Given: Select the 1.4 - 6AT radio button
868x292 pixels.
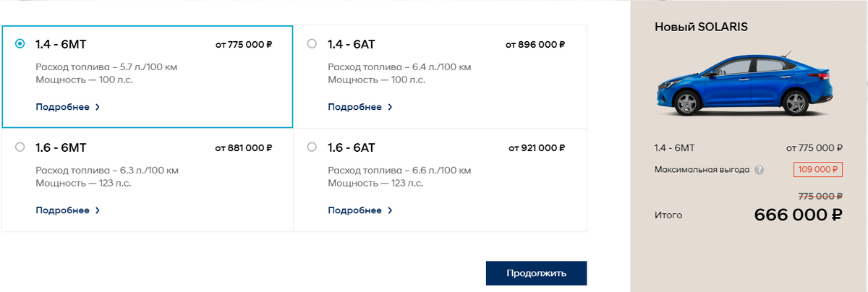Looking at the screenshot, I should (x=312, y=44).
